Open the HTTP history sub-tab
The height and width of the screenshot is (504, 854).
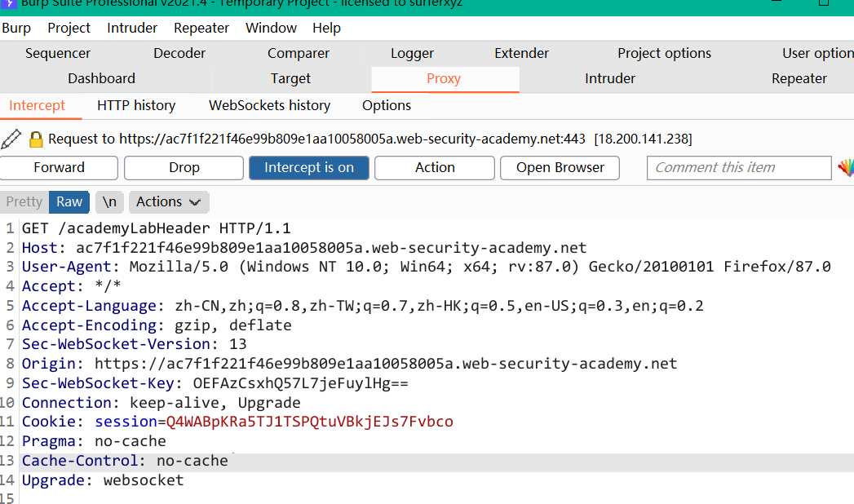pos(136,105)
